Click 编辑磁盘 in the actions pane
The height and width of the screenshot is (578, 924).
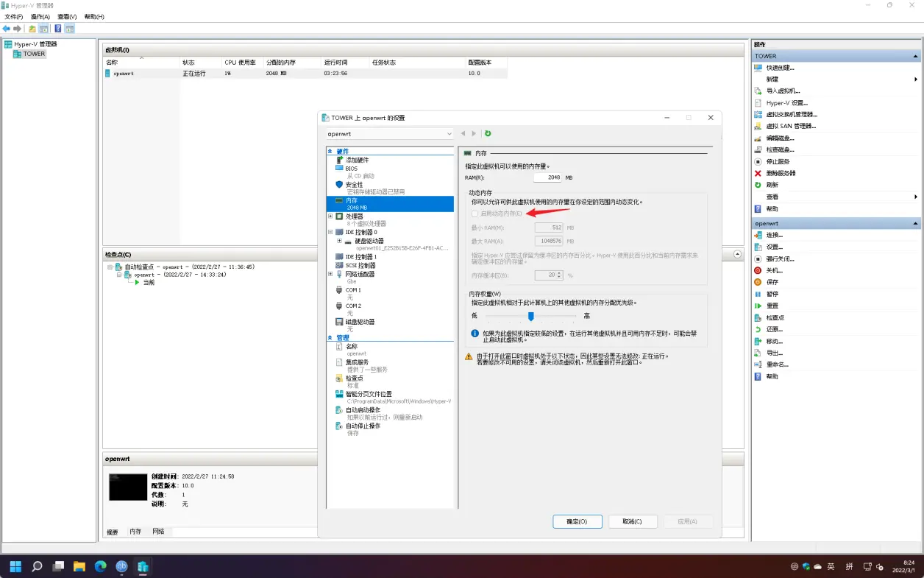(780, 138)
